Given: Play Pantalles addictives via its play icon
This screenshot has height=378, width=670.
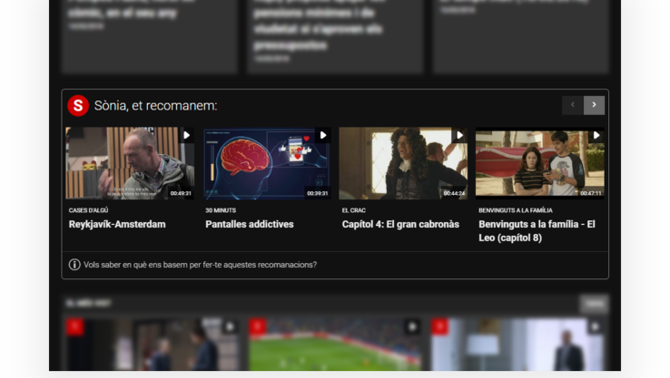Looking at the screenshot, I should pos(323,135).
